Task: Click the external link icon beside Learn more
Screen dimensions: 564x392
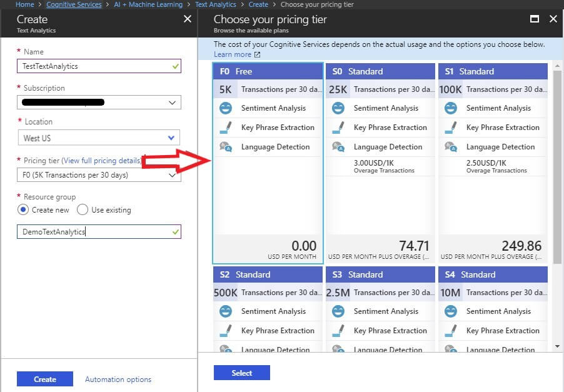Action: (x=257, y=54)
